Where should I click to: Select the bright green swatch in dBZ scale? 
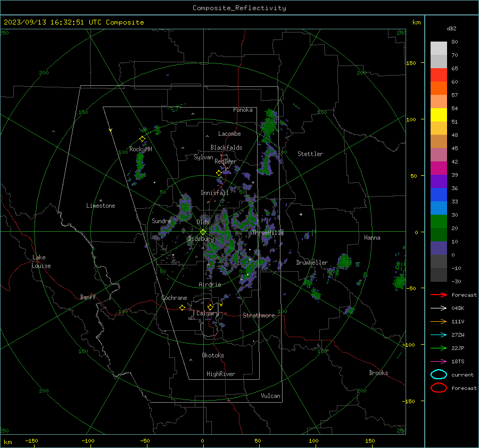439,221
